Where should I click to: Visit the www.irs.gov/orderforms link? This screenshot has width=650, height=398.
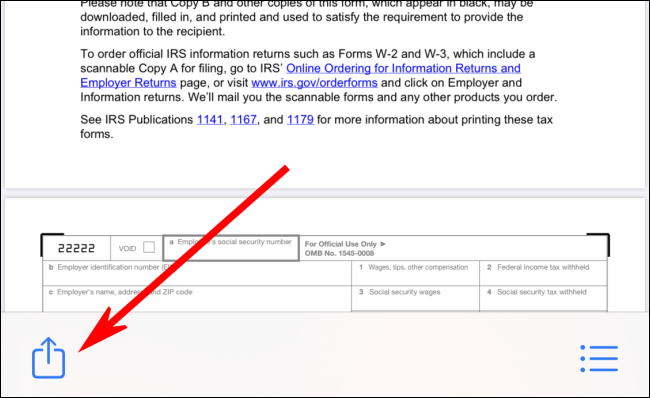tap(314, 83)
